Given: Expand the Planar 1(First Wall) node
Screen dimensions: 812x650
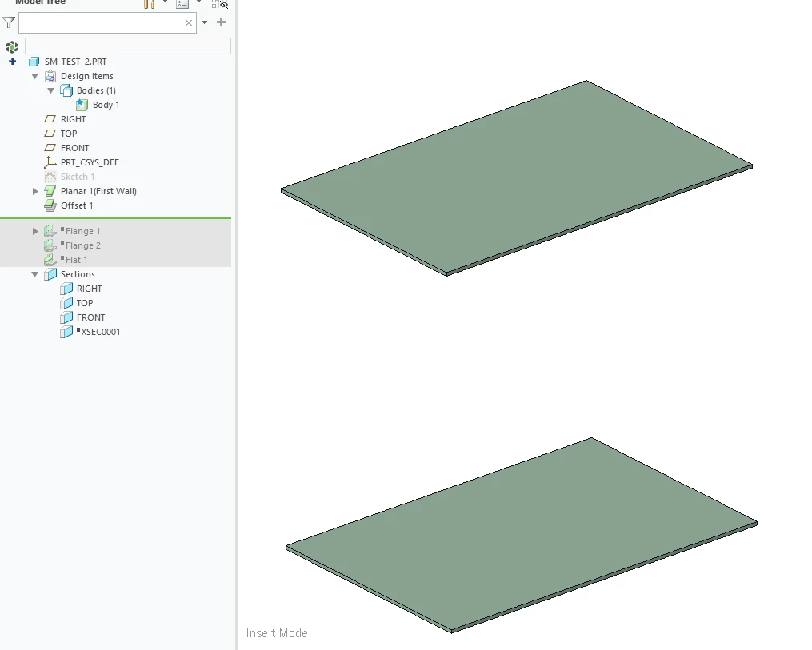Looking at the screenshot, I should pos(35,191).
